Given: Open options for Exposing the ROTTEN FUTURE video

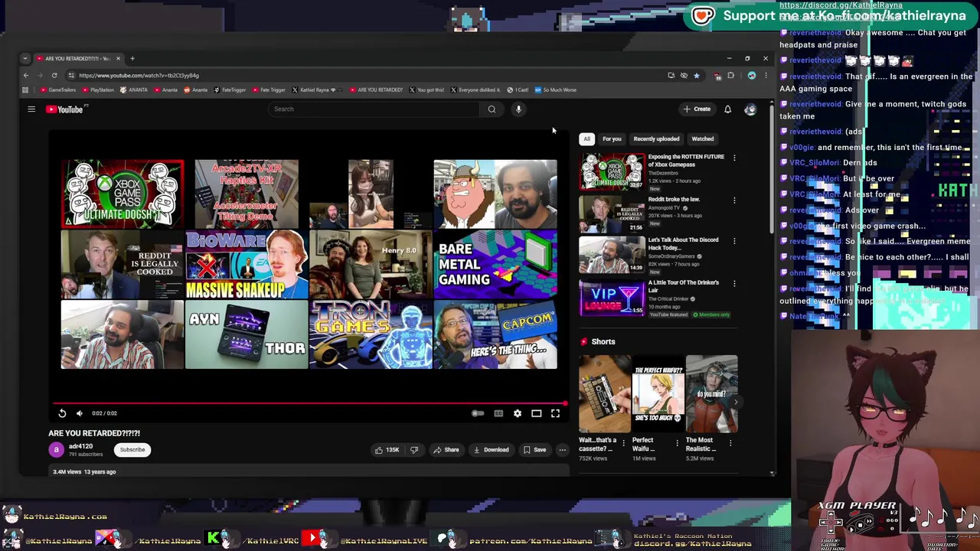Looking at the screenshot, I should pos(734,158).
